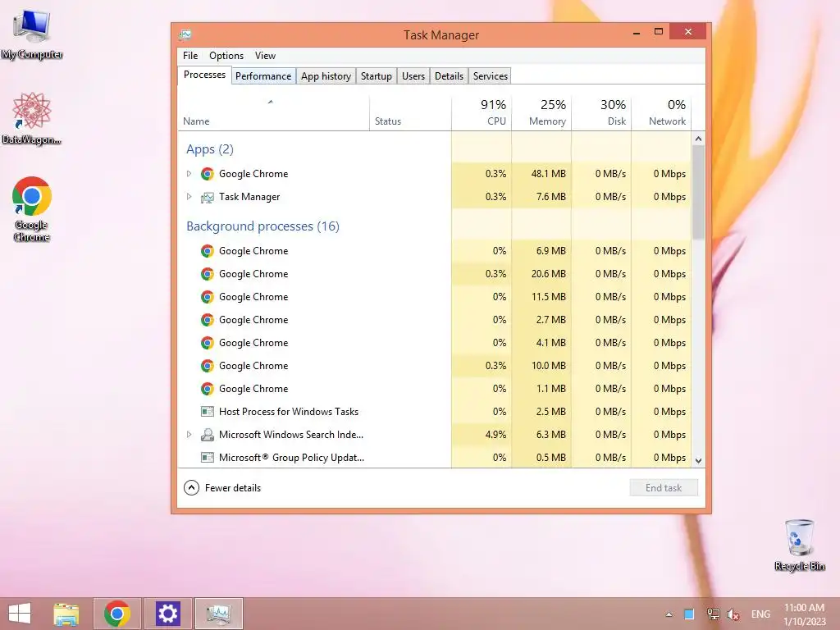Click the End task button
Image resolution: width=840 pixels, height=630 pixels.
click(663, 487)
